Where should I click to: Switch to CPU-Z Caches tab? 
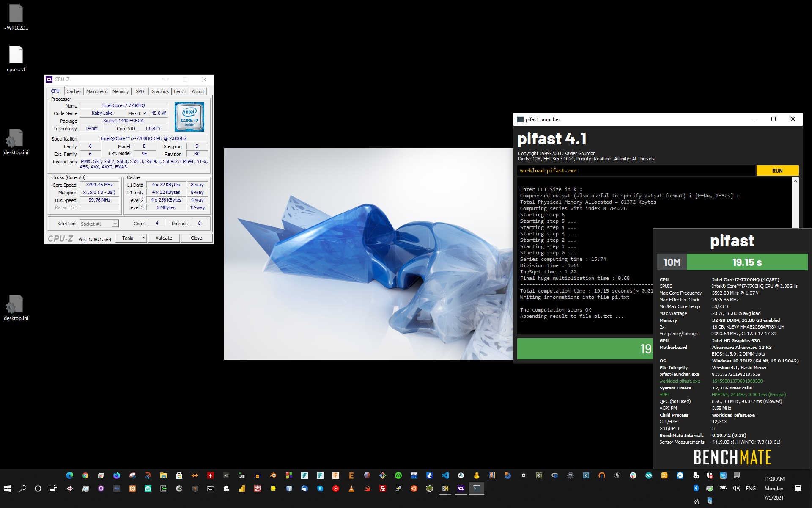coord(74,91)
